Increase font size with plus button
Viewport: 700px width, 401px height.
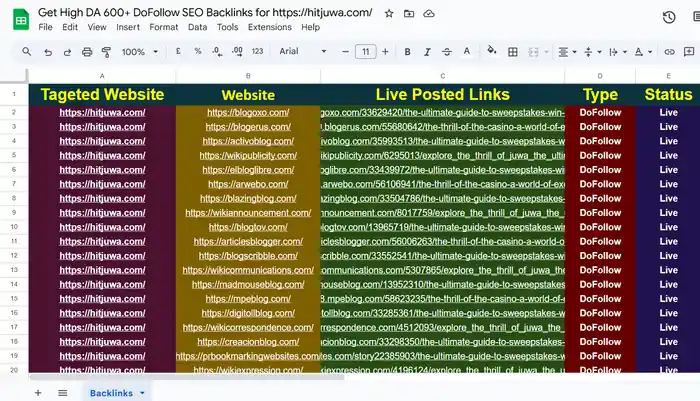click(x=385, y=52)
